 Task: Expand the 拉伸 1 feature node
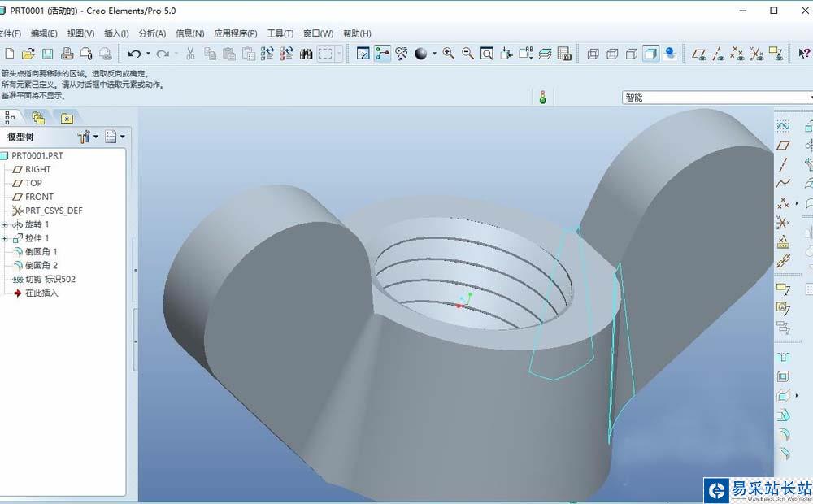tap(5, 238)
